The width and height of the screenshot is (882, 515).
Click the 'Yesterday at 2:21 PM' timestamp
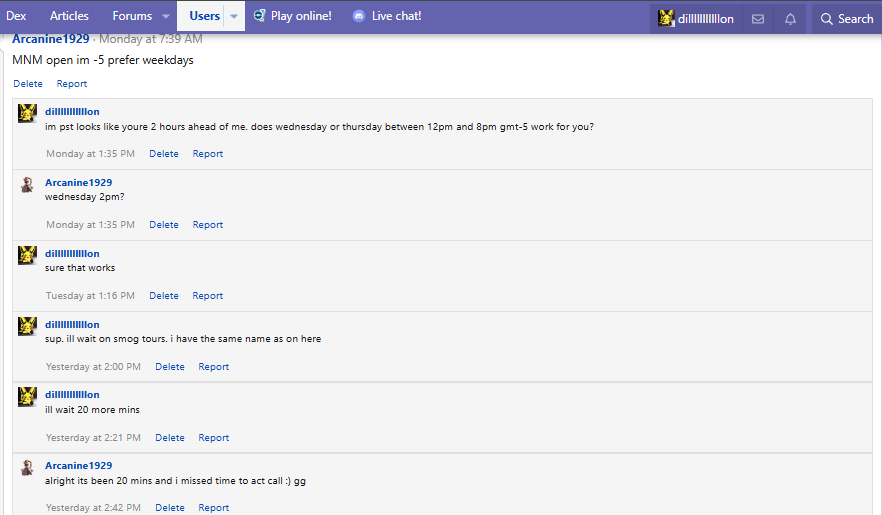[x=93, y=437]
